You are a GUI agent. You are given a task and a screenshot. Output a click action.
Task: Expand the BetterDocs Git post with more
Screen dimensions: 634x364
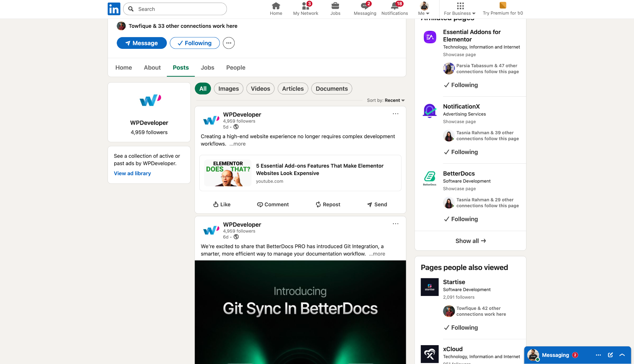pyautogui.click(x=377, y=254)
